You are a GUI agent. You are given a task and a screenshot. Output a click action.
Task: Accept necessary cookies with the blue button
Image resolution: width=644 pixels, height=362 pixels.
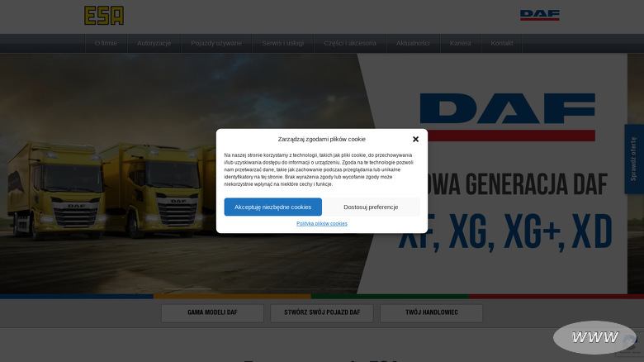[x=272, y=207]
